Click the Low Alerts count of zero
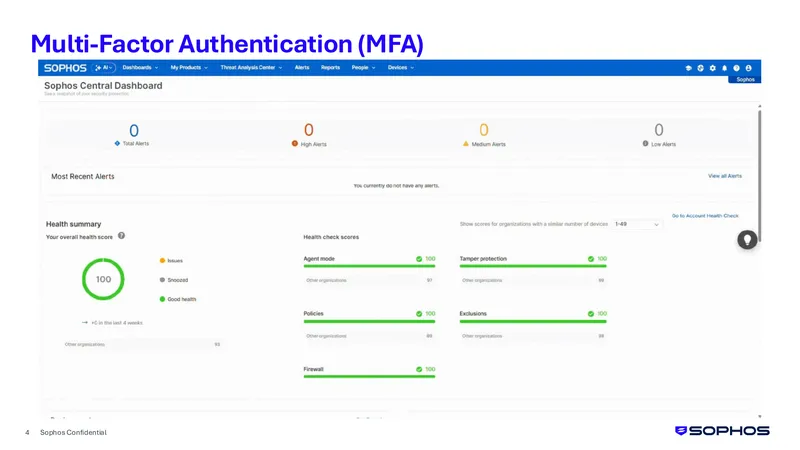 [x=659, y=130]
